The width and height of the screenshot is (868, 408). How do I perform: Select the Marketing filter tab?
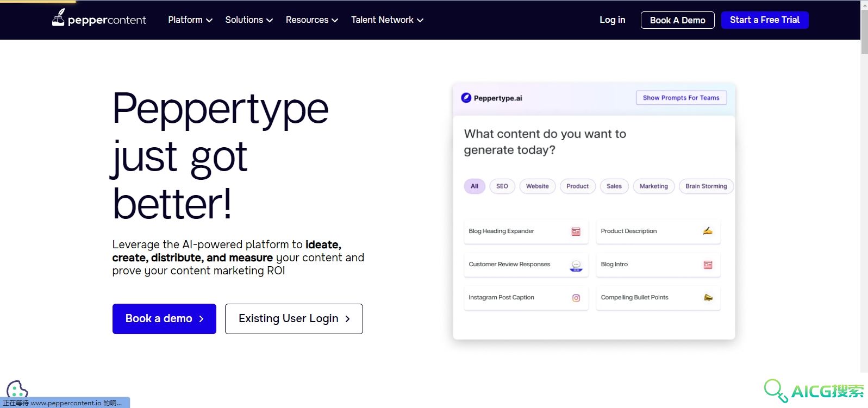654,186
